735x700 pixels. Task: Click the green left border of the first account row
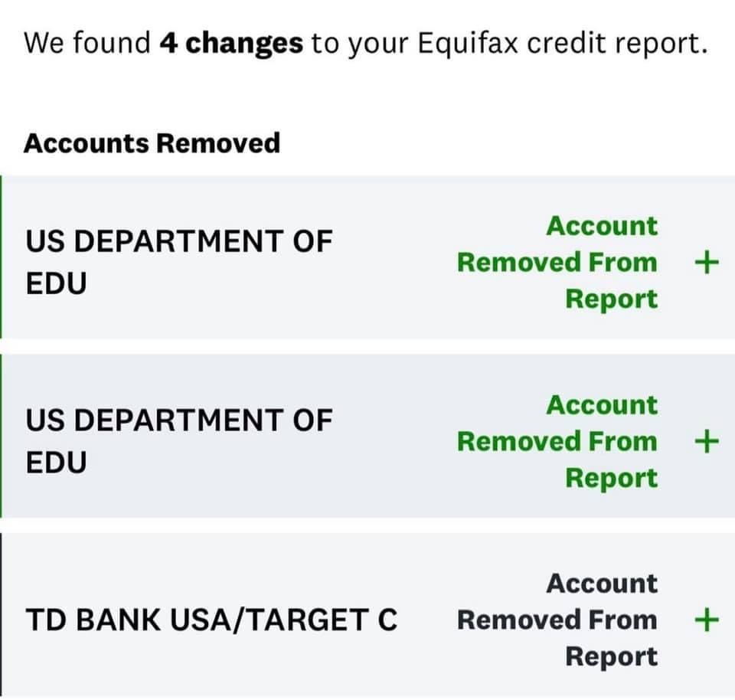pos(2,257)
